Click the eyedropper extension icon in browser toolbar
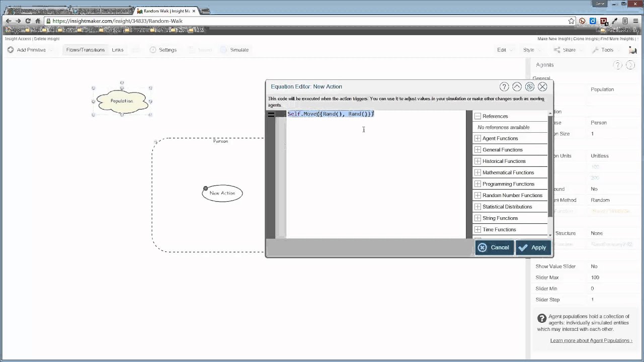Image resolution: width=644 pixels, height=362 pixels. tap(614, 21)
